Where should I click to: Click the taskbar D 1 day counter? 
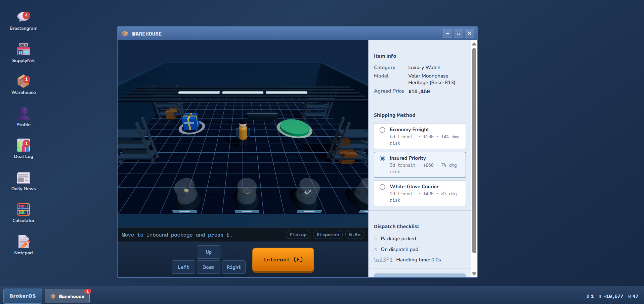590,296
